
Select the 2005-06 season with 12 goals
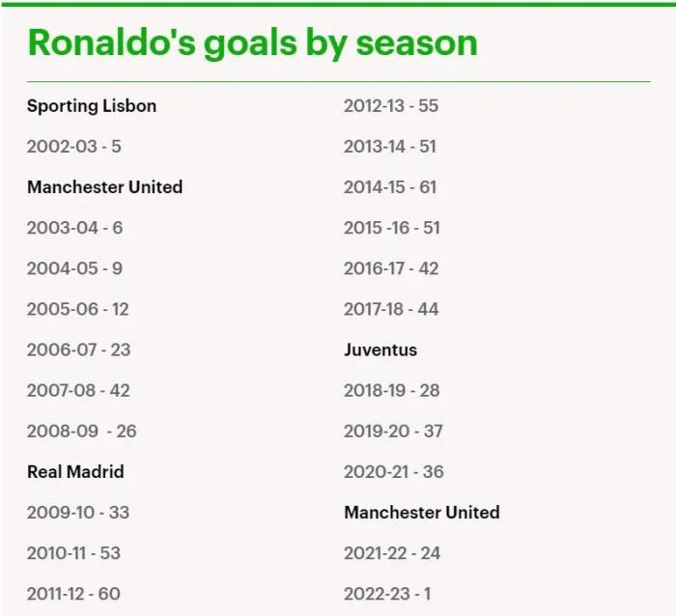click(x=77, y=309)
